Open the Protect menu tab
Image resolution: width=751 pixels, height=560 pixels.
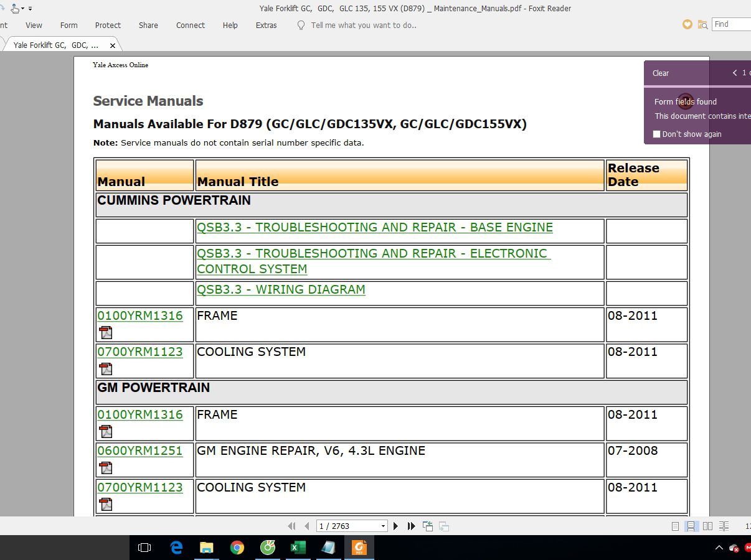[x=108, y=26]
